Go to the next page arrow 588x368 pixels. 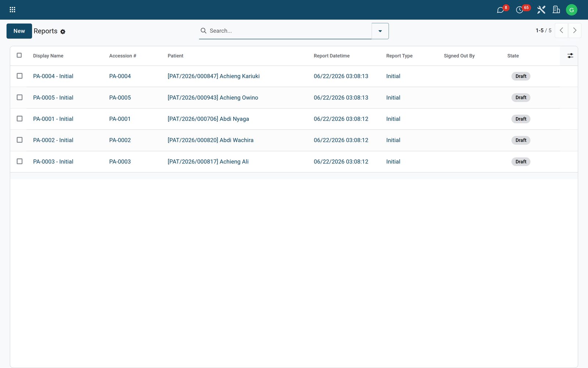click(x=575, y=31)
